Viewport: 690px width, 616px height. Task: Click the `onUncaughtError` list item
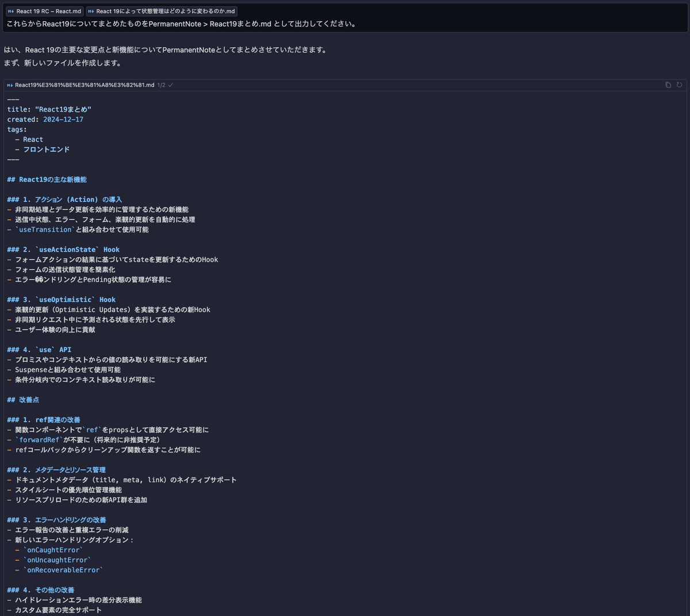click(57, 560)
